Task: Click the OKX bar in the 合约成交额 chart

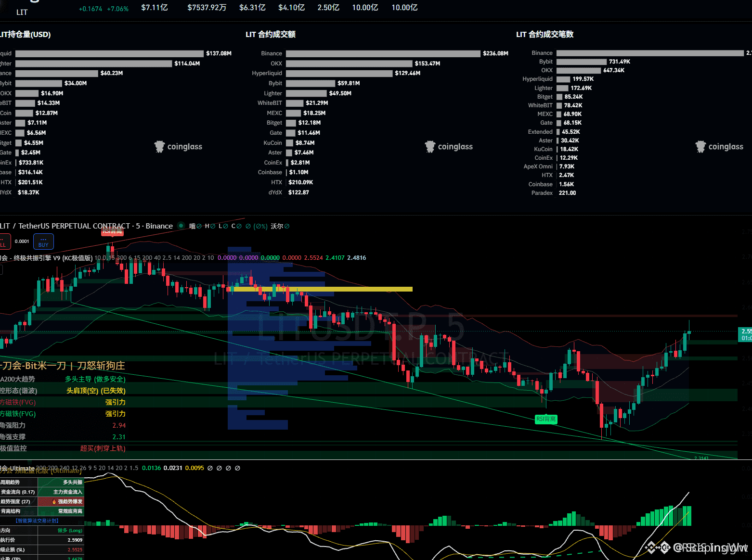Action: tap(349, 64)
